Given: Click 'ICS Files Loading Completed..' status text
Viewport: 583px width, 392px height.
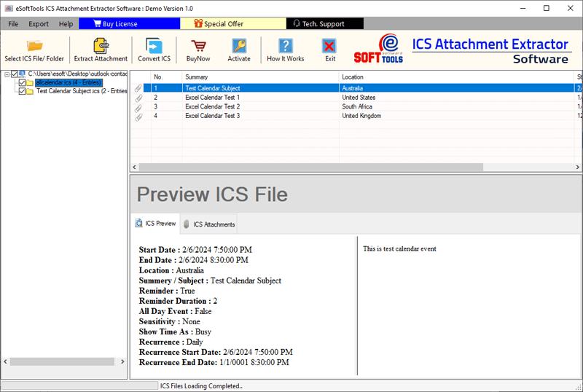Looking at the screenshot, I should click(x=201, y=386).
